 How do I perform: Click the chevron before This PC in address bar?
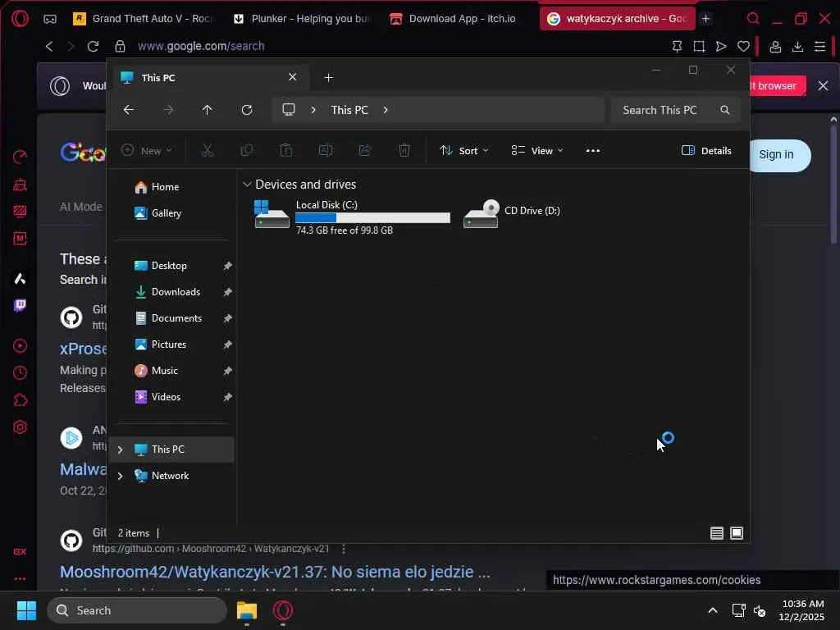(313, 110)
